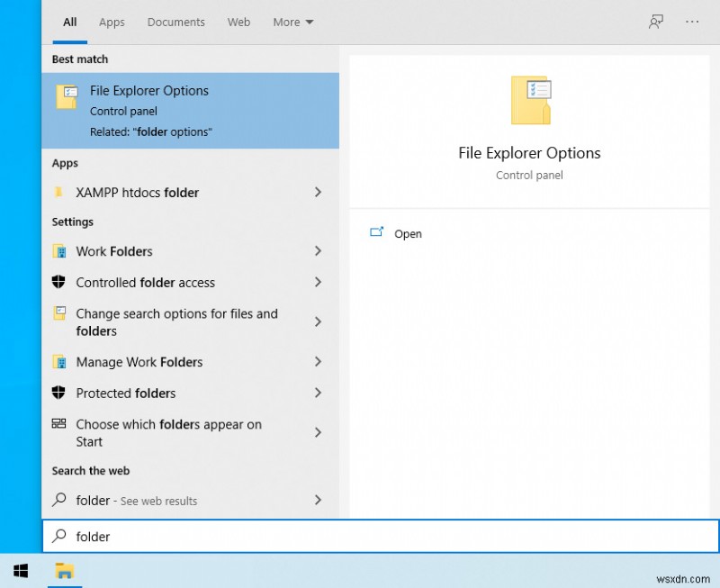Viewport: 720px width, 588px height.
Task: Click the Windows Start button
Action: [20, 570]
